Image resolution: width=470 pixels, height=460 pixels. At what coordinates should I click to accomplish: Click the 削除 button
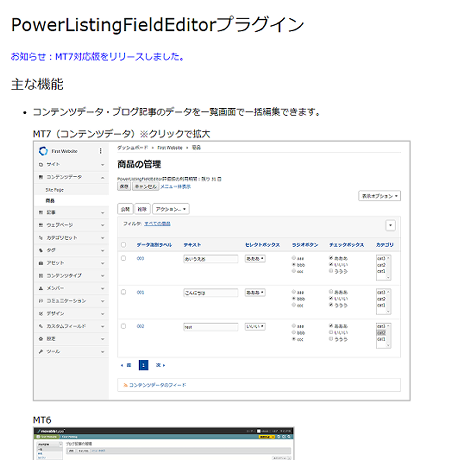click(142, 209)
